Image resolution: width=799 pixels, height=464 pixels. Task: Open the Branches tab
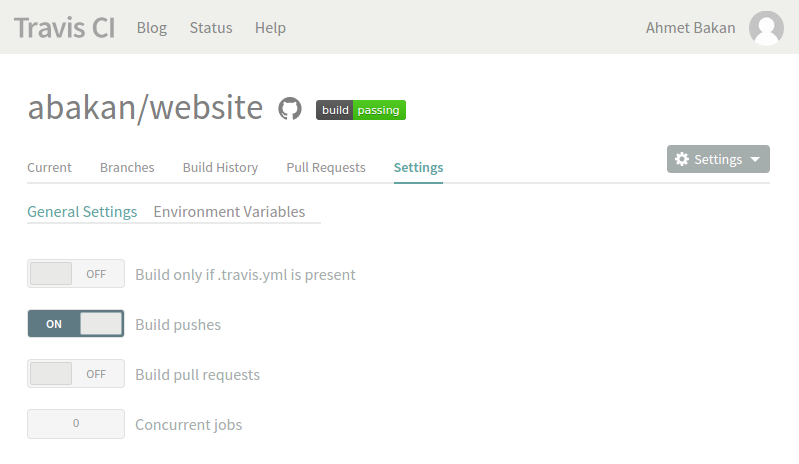127,168
